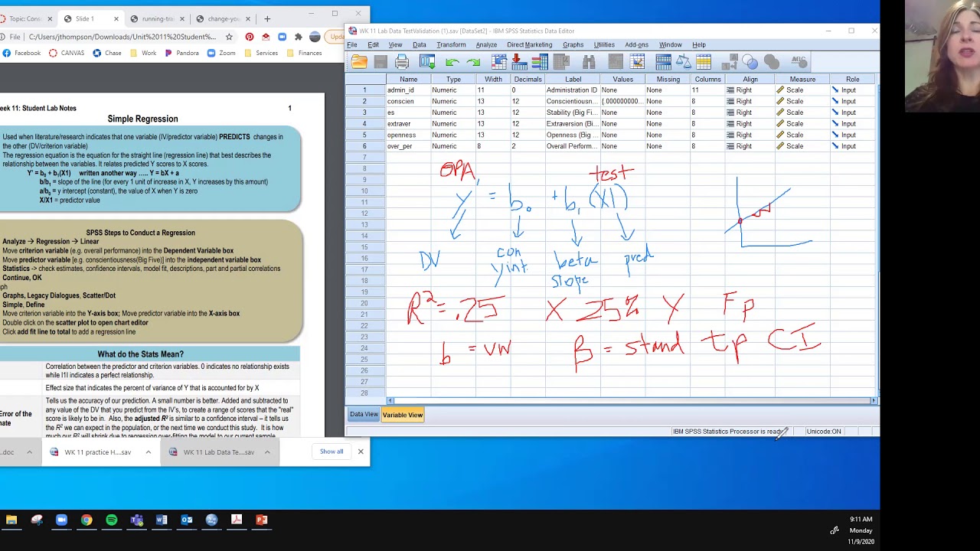Close the Slide 1 Chrome tab
This screenshot has width=980, height=551.
(x=116, y=18)
